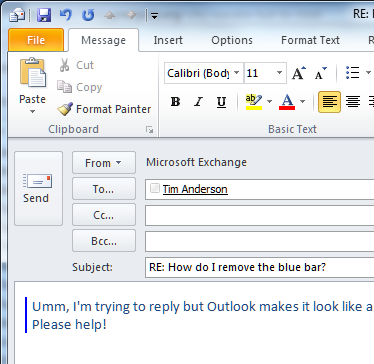Click the Microsoft Exchange sender text
Viewport: 374px width, 364px height.
(x=196, y=162)
